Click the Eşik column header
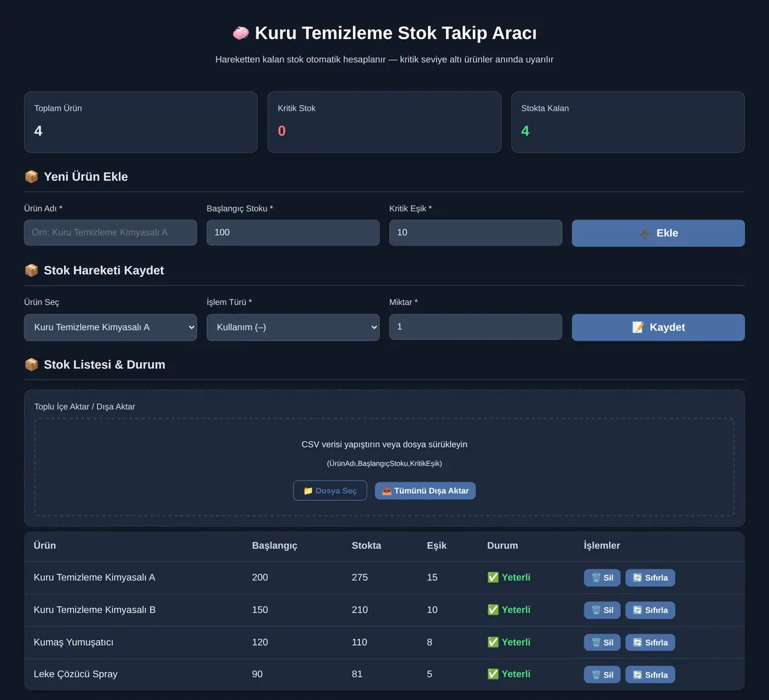 pyautogui.click(x=436, y=546)
